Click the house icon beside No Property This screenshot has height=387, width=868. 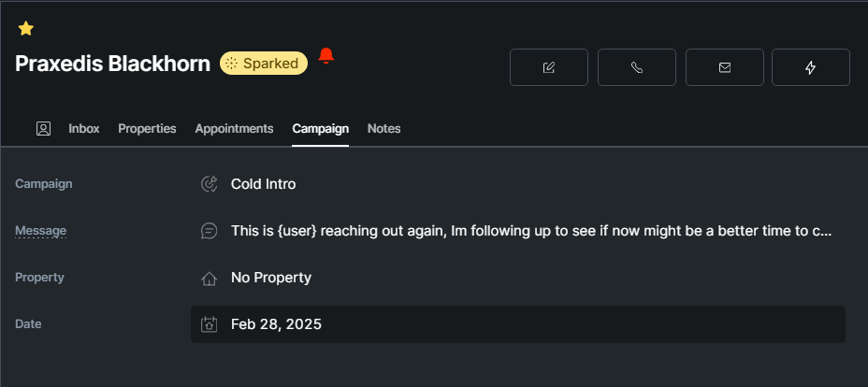coord(210,278)
